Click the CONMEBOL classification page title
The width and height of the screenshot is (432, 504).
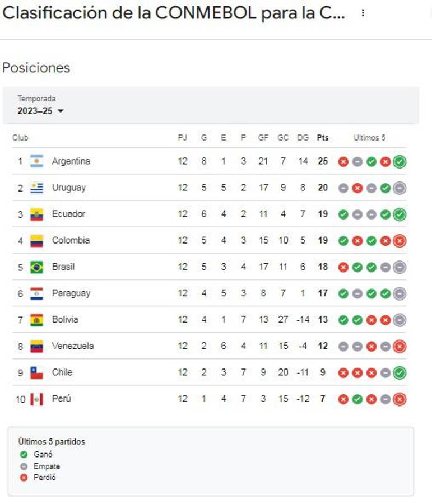coord(174,13)
